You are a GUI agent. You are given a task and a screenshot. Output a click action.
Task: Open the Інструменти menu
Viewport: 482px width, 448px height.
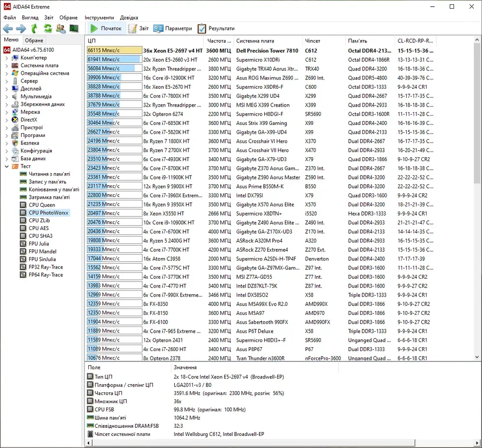(99, 17)
